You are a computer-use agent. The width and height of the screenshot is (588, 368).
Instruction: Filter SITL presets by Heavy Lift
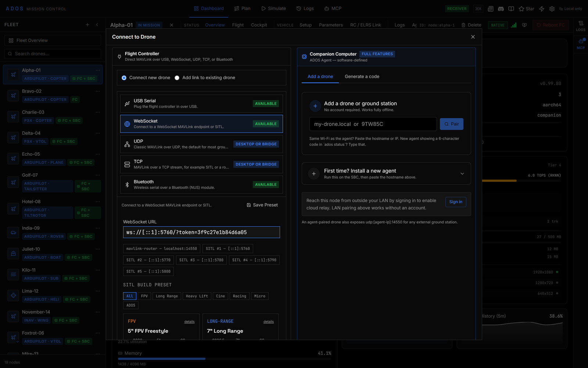[197, 296]
